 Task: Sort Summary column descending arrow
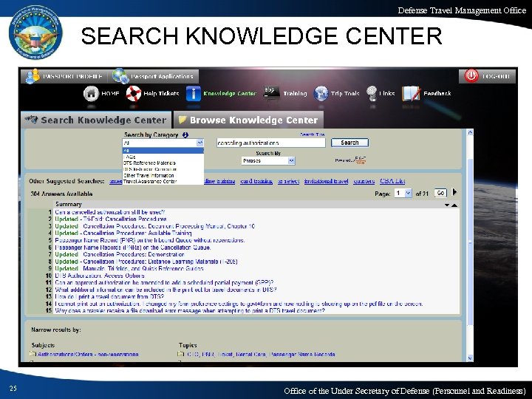pyautogui.click(x=447, y=205)
